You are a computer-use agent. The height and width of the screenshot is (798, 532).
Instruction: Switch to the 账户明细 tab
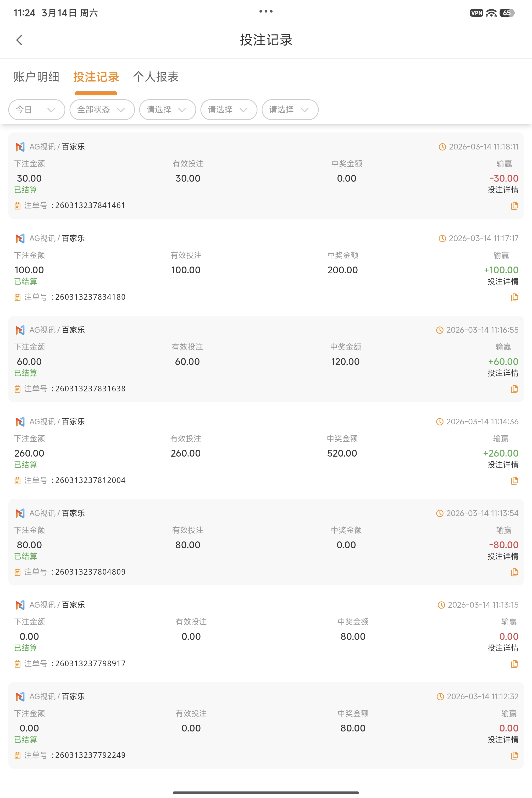pyautogui.click(x=36, y=77)
